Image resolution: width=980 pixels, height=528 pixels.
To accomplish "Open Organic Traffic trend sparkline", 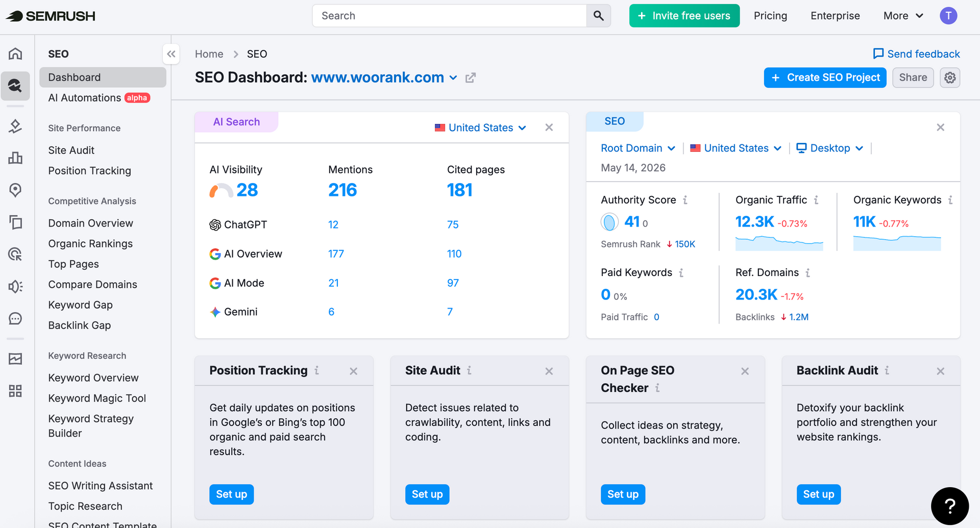I will click(779, 243).
